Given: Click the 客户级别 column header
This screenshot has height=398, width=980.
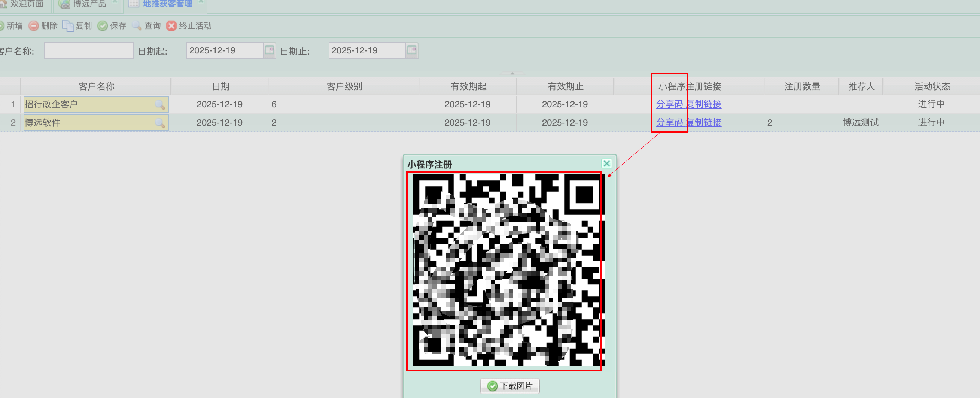Looking at the screenshot, I should pyautogui.click(x=344, y=86).
